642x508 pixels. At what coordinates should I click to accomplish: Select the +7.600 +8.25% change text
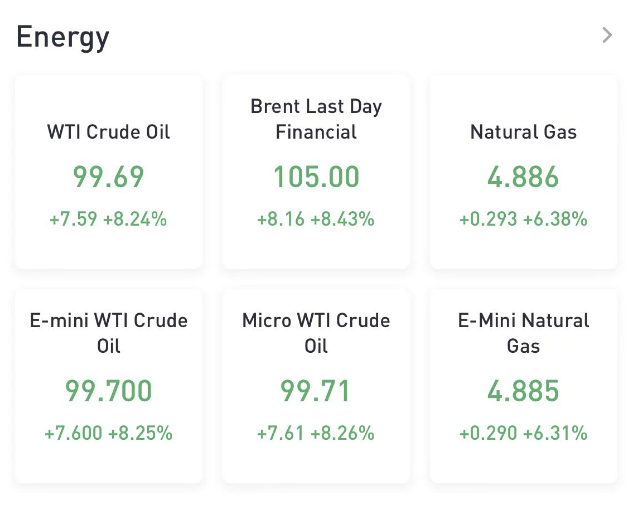tap(108, 433)
